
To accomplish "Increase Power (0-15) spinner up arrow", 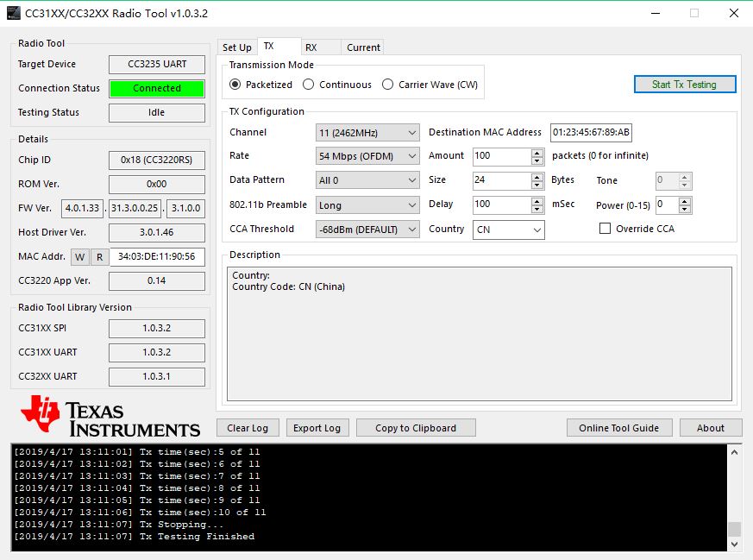I will click(x=685, y=201).
